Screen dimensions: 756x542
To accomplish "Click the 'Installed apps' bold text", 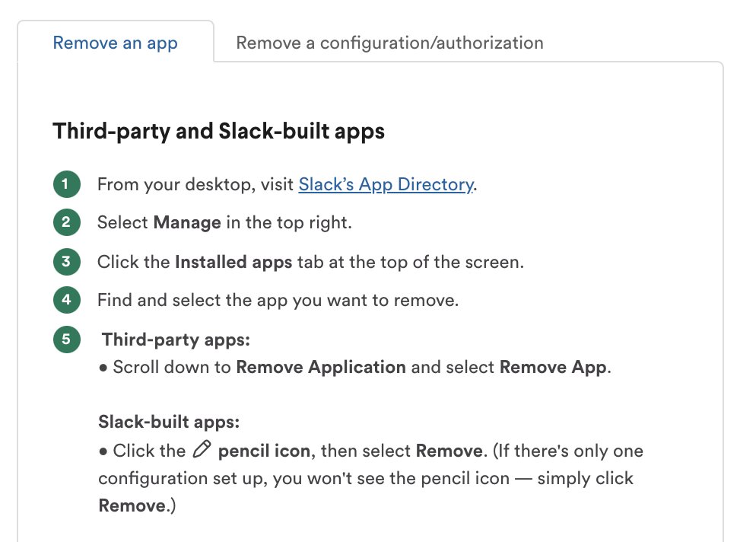I will 233,262.
